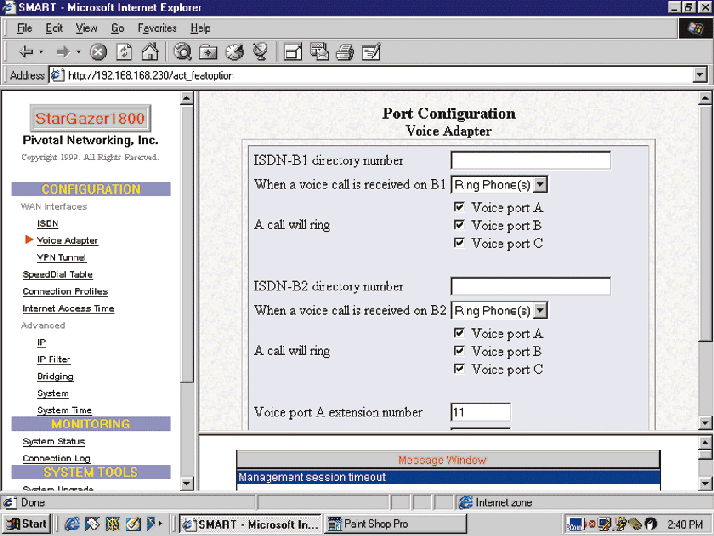
Task: Click the Refresh page icon
Action: (124, 52)
